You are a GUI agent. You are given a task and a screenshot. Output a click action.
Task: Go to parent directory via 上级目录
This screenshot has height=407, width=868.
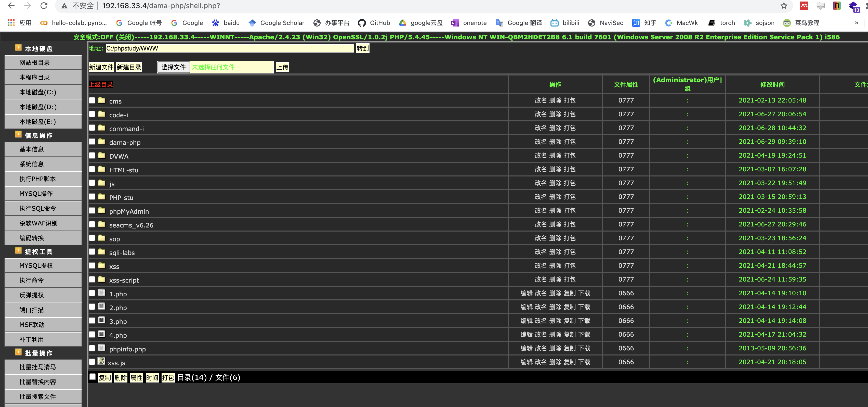[101, 85]
